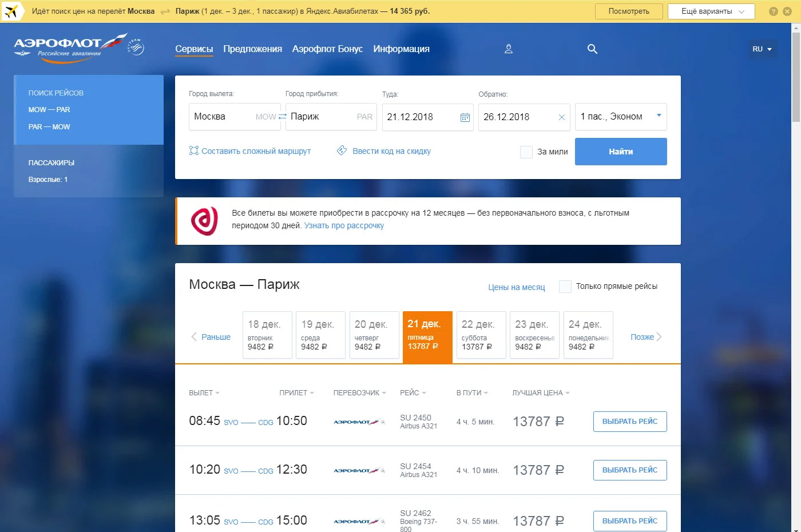Click the discount code tag icon
This screenshot has height=532, width=801.
[342, 150]
